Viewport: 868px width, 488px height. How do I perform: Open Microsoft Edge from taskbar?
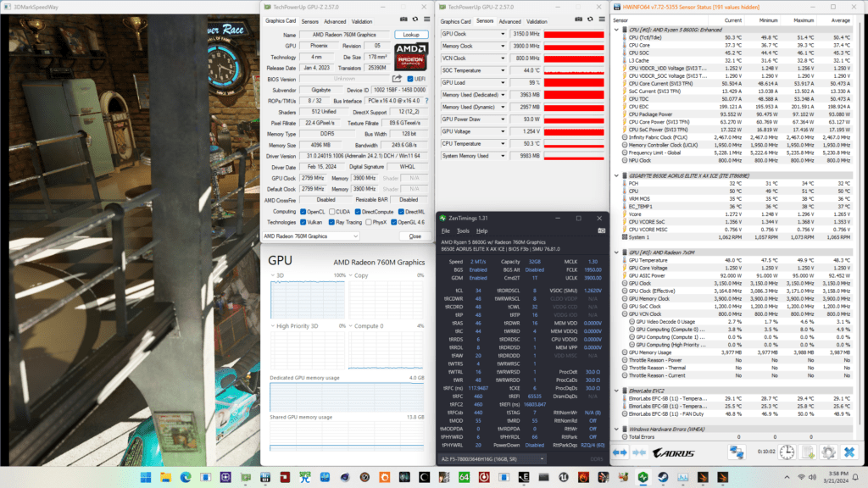click(186, 477)
